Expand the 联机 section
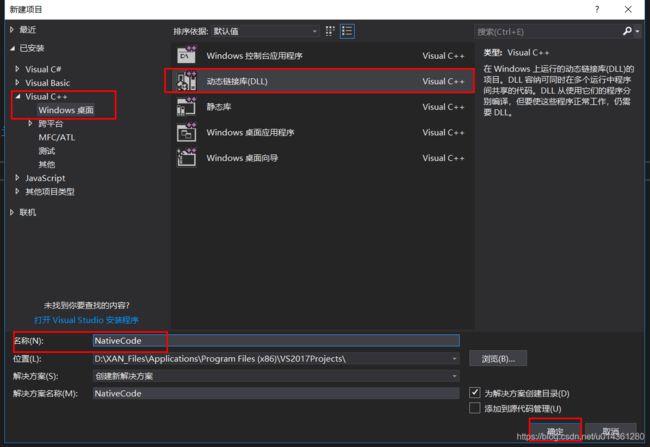650x447 pixels. (x=12, y=212)
